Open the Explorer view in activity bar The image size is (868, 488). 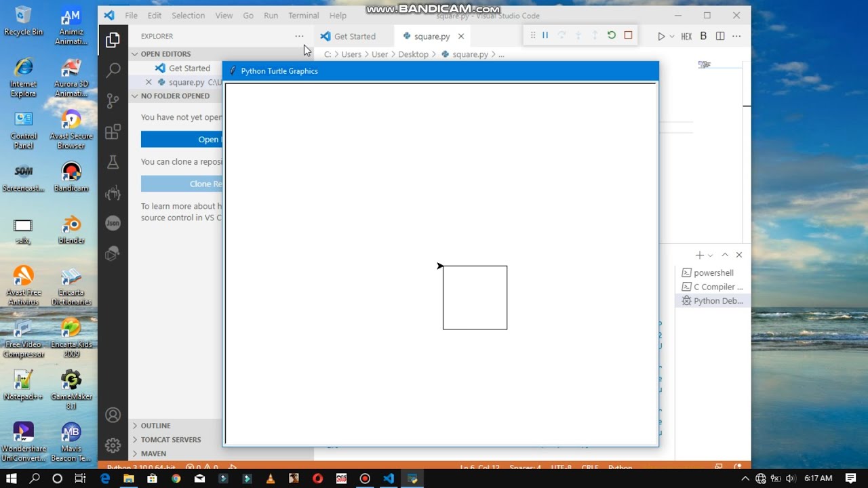(113, 40)
